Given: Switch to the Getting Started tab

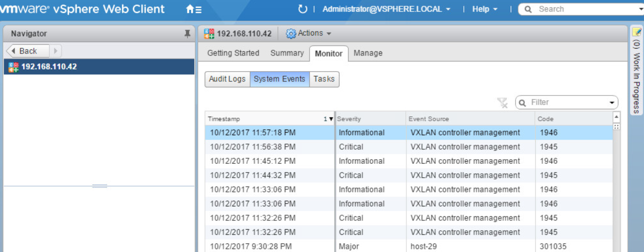Looking at the screenshot, I should [233, 53].
